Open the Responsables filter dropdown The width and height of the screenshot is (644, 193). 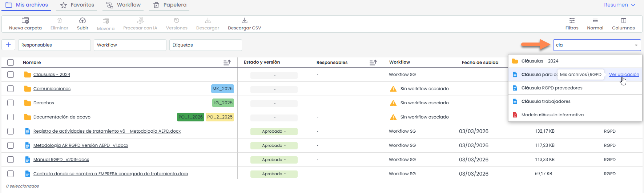[x=54, y=45]
